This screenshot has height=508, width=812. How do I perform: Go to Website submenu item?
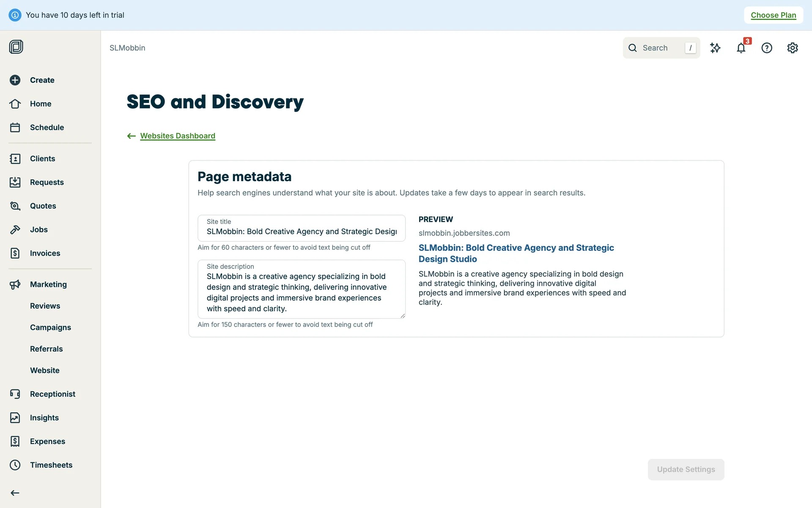[44, 370]
